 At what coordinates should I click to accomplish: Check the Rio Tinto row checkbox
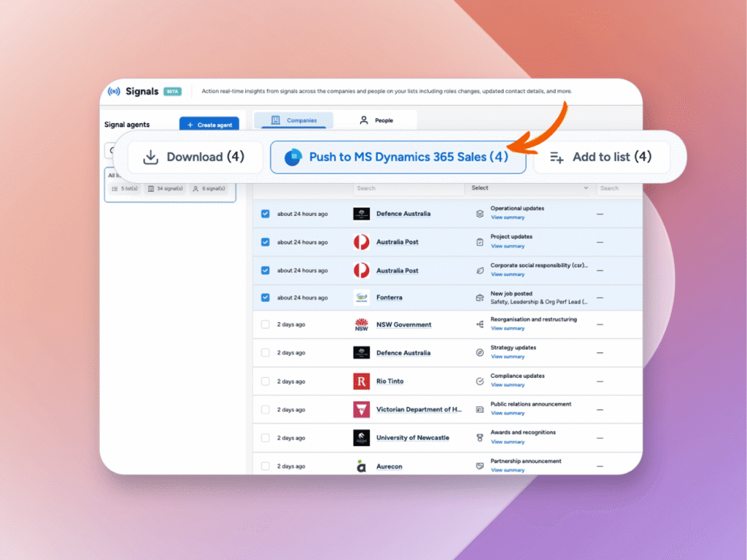pos(266,381)
